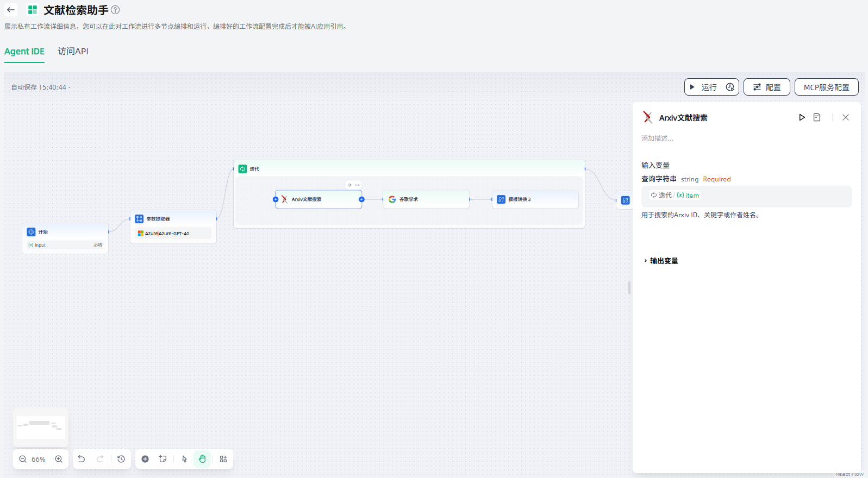868x478 pixels.
Task: Select the 谷歌学术 node on canvas
Action: 426,199
